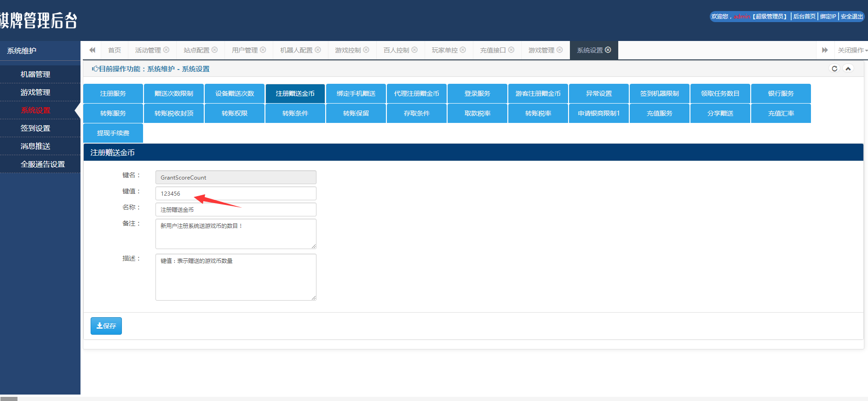Open the 首页 tab
Screen dimensions: 868x401
coord(115,50)
